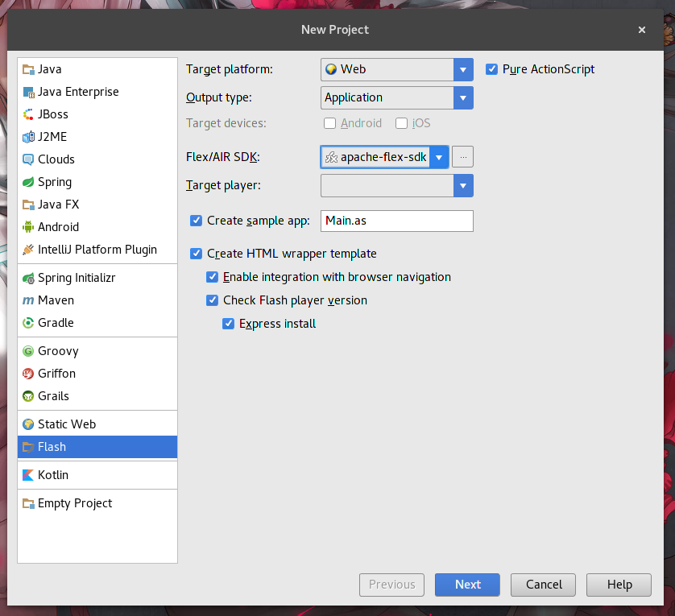Uncheck Create sample app

point(197,221)
